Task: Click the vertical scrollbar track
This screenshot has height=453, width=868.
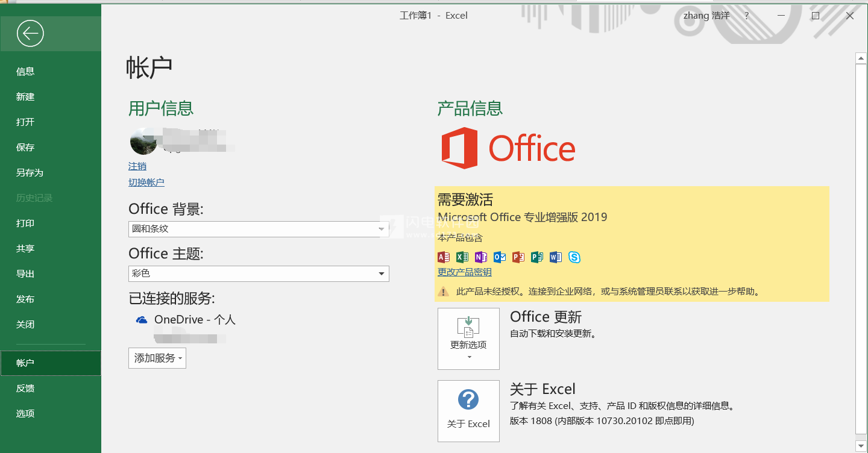Action: (x=861, y=248)
